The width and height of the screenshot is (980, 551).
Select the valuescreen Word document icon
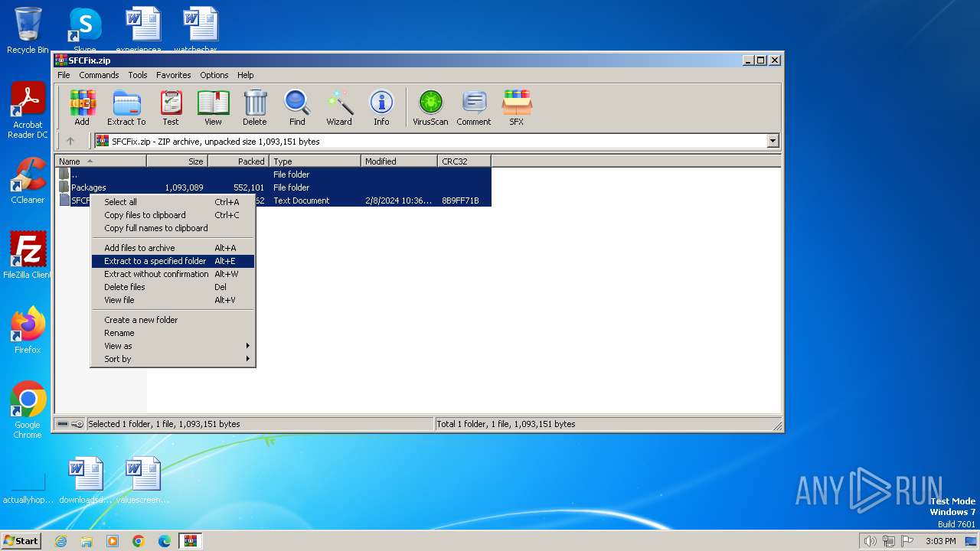[143, 480]
